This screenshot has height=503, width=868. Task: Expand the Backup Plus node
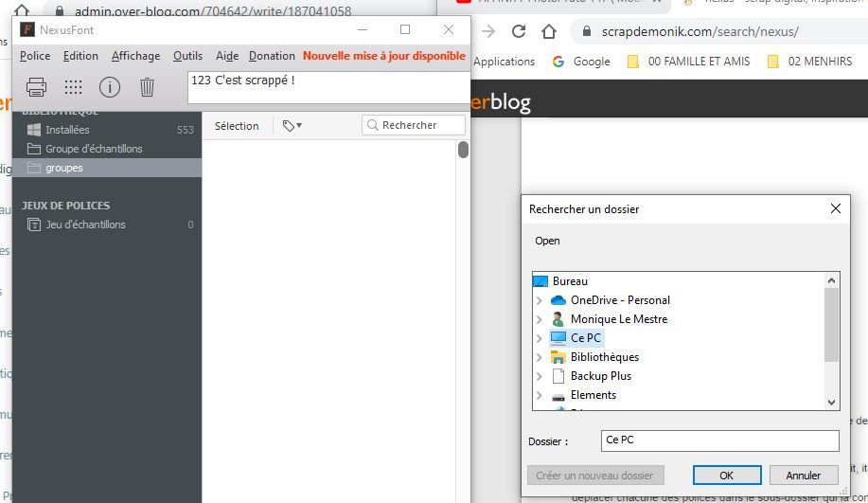click(540, 376)
